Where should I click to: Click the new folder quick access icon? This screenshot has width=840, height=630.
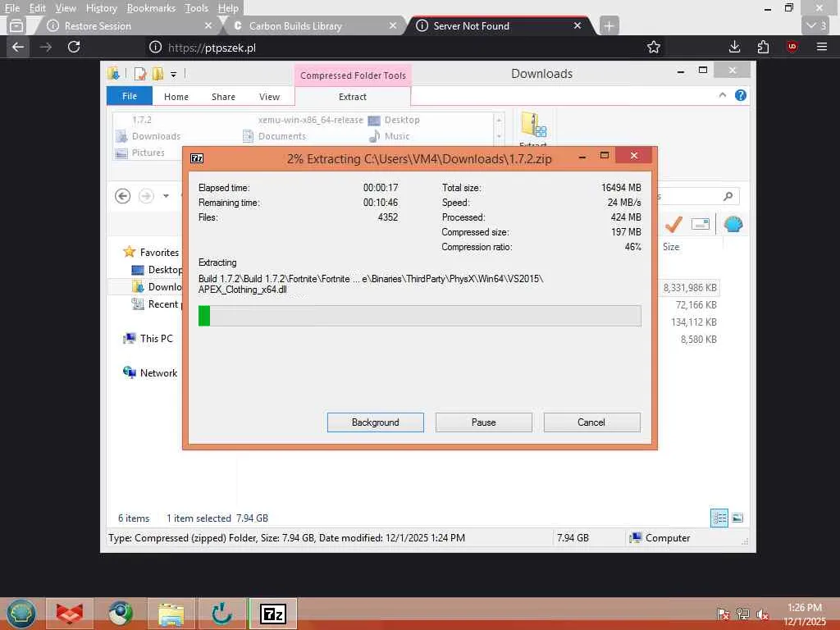pyautogui.click(x=157, y=74)
